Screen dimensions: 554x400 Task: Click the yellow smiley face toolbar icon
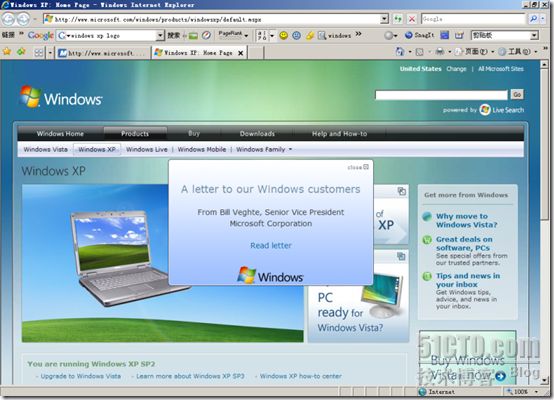283,35
